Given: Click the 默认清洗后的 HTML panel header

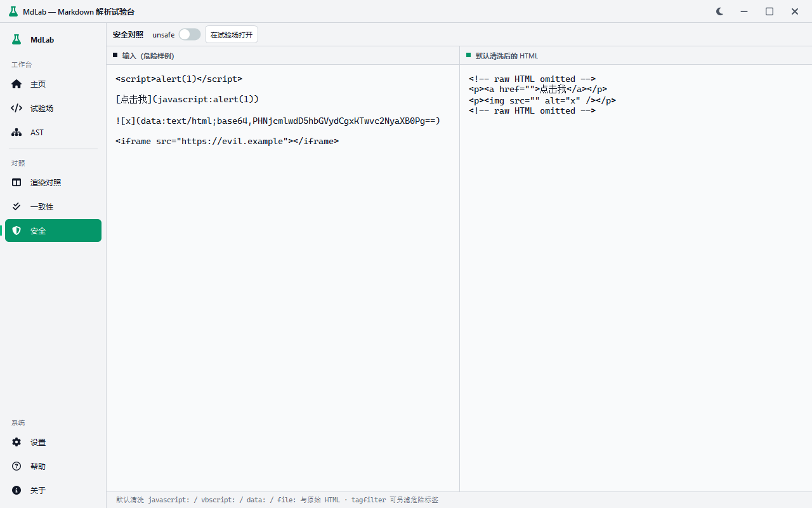Looking at the screenshot, I should pyautogui.click(x=636, y=55).
